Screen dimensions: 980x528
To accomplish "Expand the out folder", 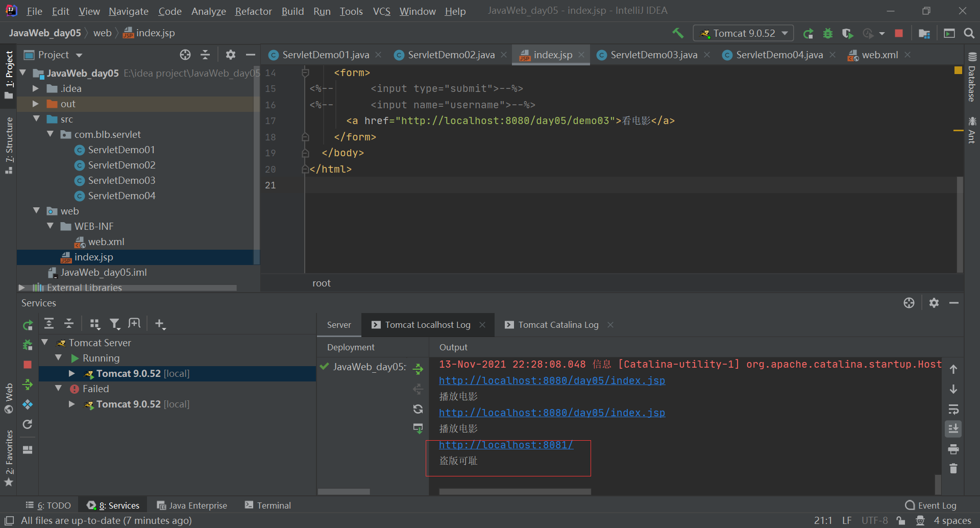I will 36,104.
